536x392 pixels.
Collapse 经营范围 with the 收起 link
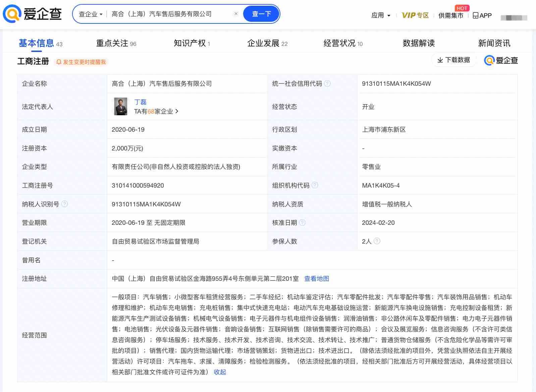tap(220, 372)
